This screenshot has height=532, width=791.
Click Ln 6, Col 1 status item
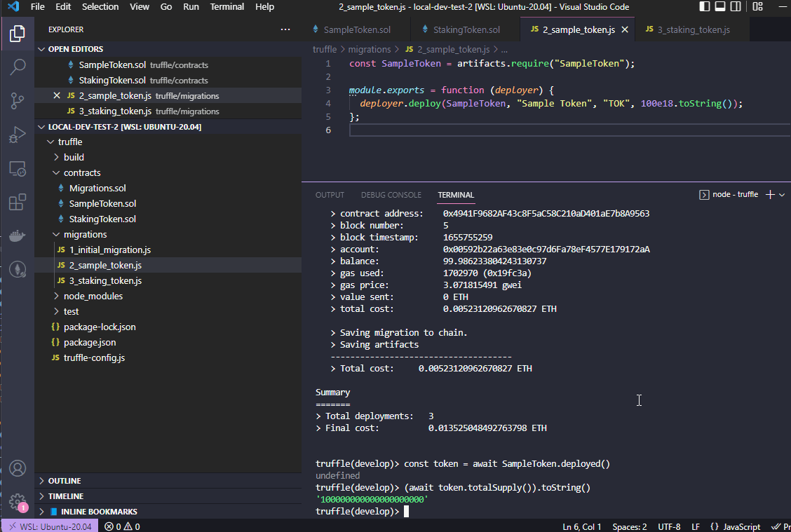(581, 526)
